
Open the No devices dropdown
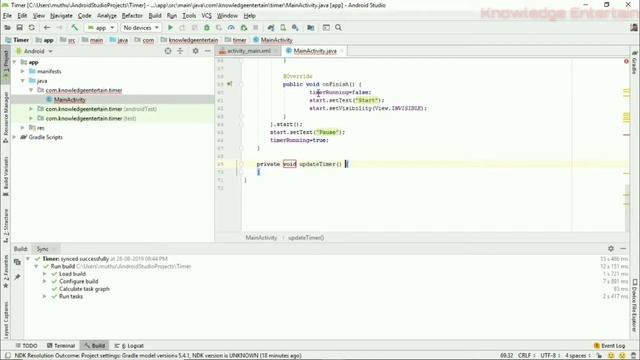[x=141, y=28]
